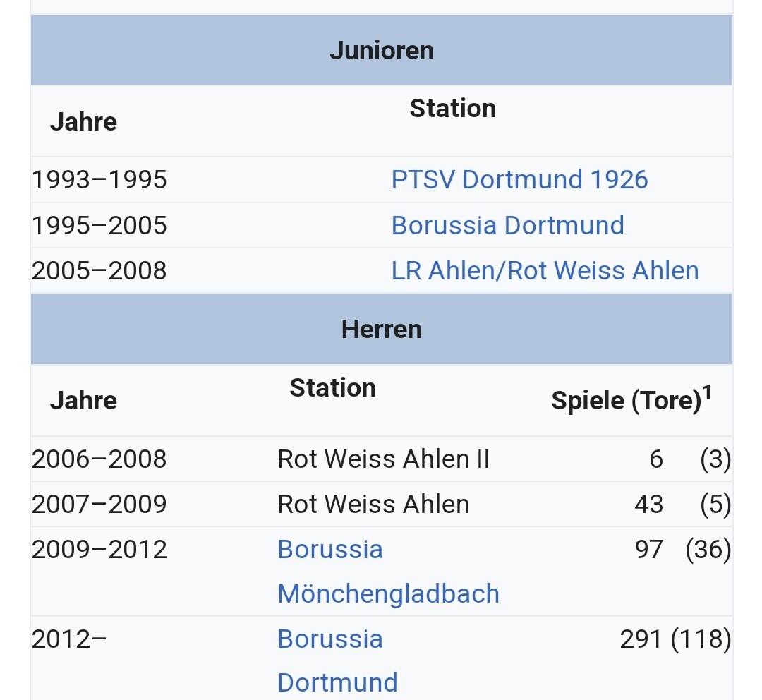Open the PTSV Dortmund 1926 link
Screen dimensions: 762x700
tap(519, 179)
